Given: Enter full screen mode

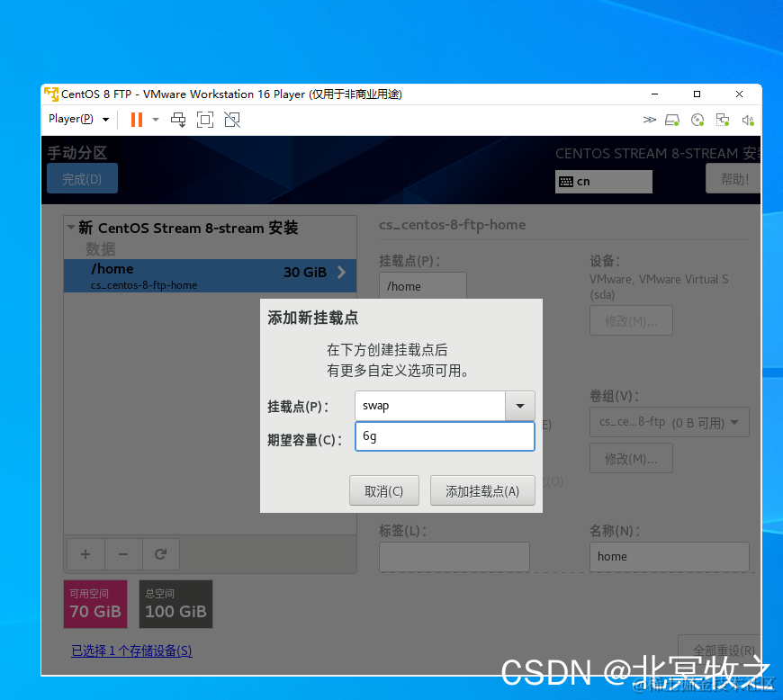Looking at the screenshot, I should point(205,120).
